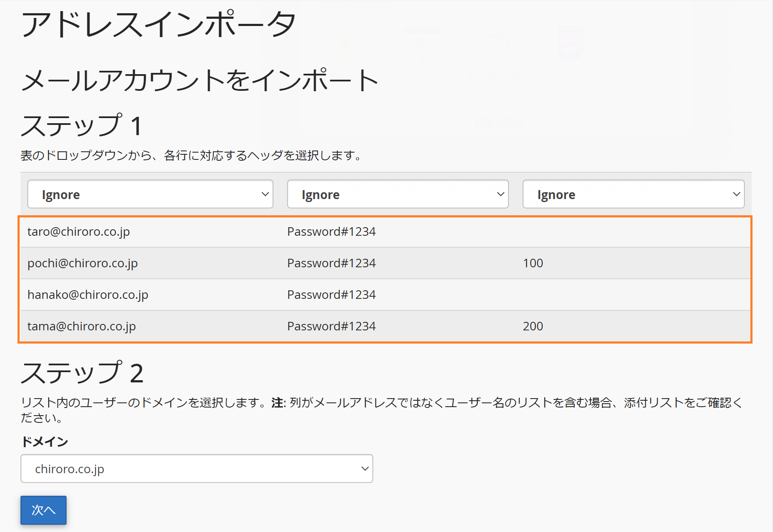Click the quota value 100
This screenshot has width=773, height=532.
533,263
